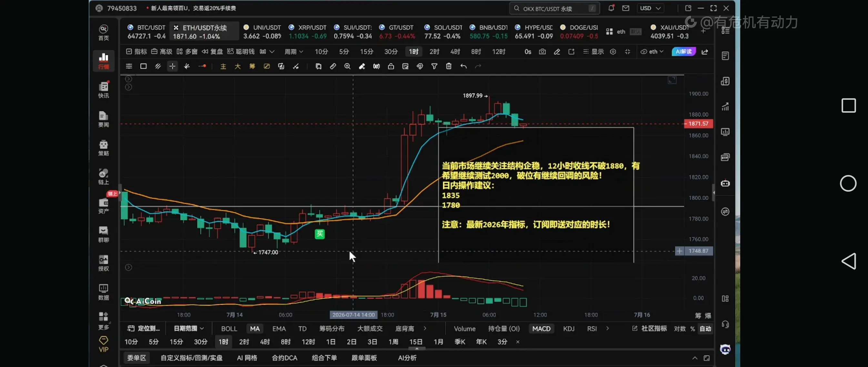This screenshot has width=868, height=367.
Task: Toggle 对数 logarithmic scale
Action: click(x=680, y=329)
